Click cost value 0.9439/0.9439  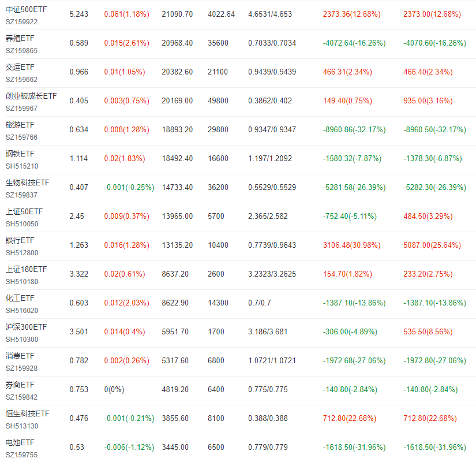(x=272, y=72)
